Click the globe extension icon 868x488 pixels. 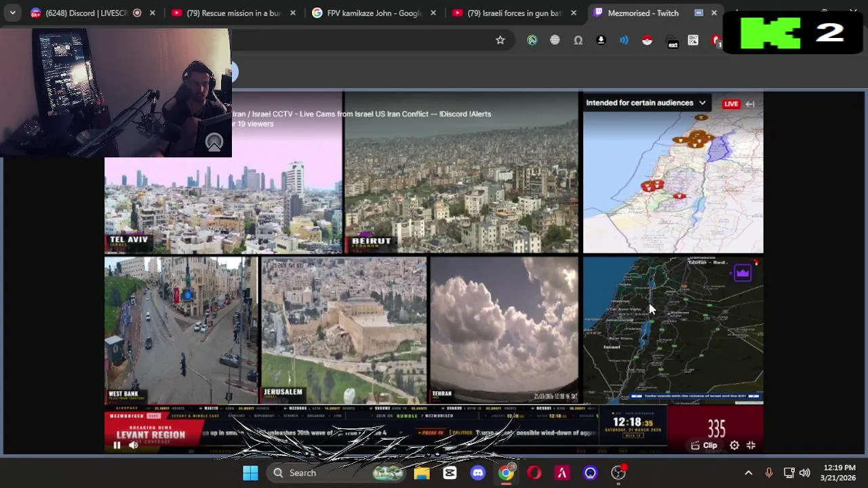click(555, 41)
